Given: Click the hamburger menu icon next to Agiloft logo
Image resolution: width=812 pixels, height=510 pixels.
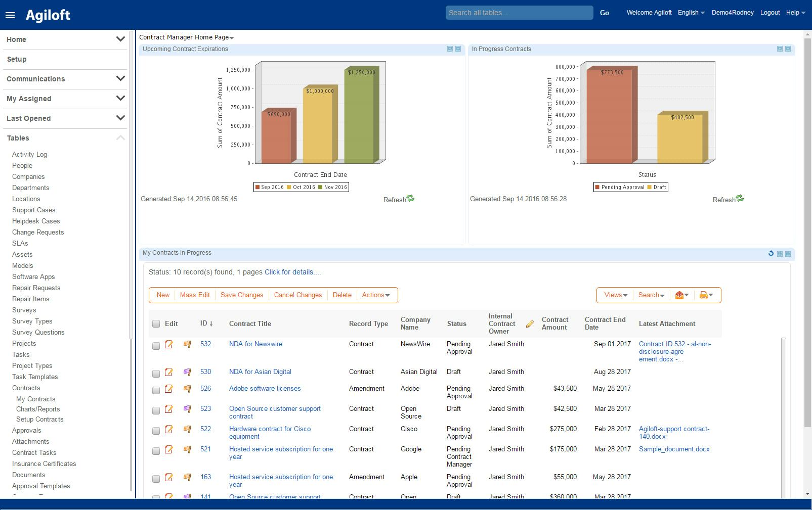Looking at the screenshot, I should tap(10, 15).
